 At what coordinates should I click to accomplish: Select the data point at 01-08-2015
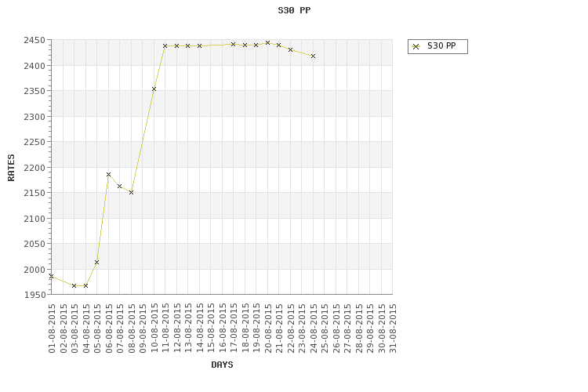pos(52,277)
